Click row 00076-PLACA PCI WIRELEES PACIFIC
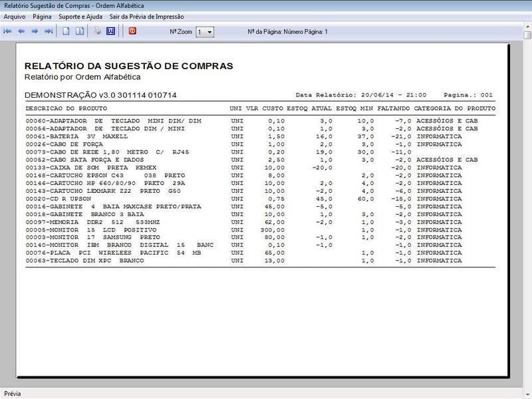Viewport: 532px width, 399px height. [244, 253]
